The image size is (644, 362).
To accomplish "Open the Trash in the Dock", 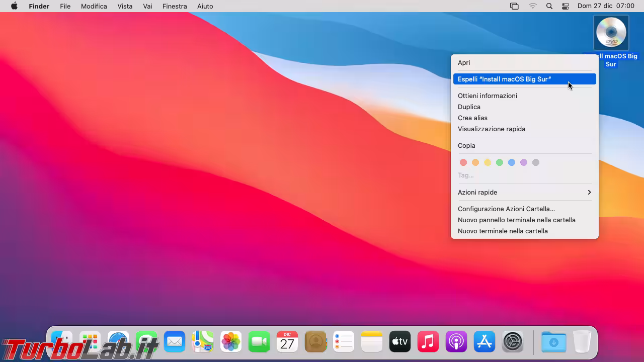I will click(582, 342).
